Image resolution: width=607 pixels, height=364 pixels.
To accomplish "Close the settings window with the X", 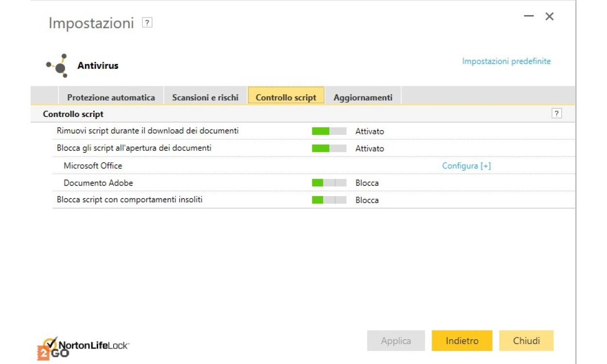I will coord(549,17).
